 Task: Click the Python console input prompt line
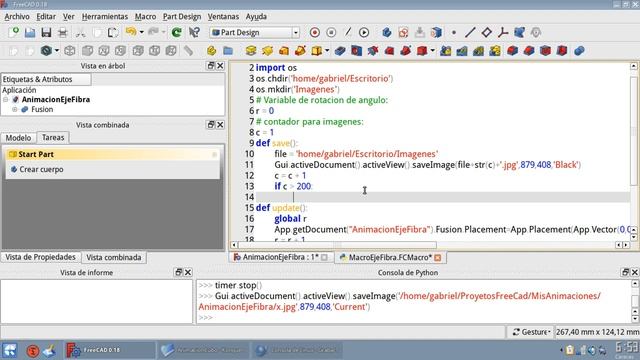pyautogui.click(x=414, y=318)
